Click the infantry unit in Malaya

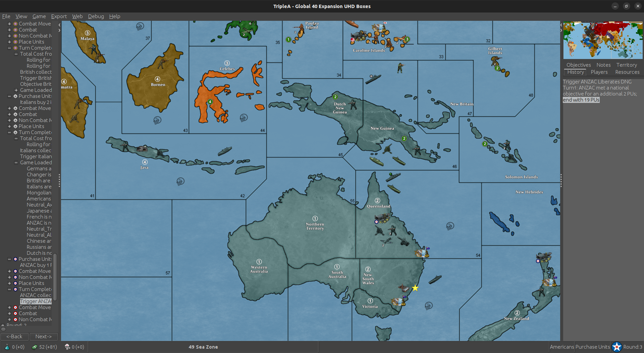click(x=94, y=50)
